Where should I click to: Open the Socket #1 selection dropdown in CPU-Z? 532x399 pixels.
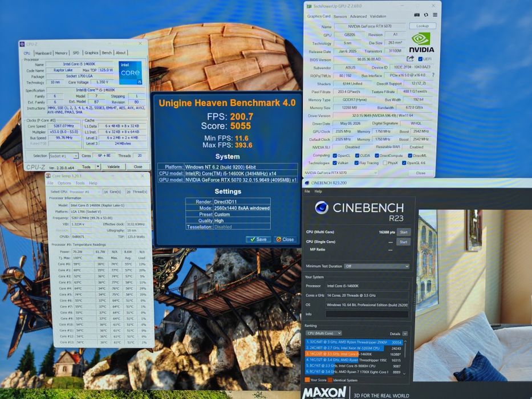[x=64, y=156]
